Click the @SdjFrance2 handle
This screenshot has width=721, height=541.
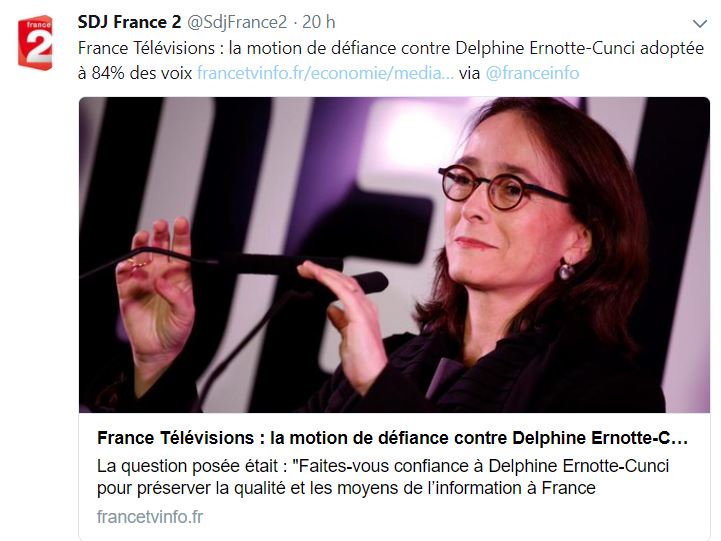point(237,22)
